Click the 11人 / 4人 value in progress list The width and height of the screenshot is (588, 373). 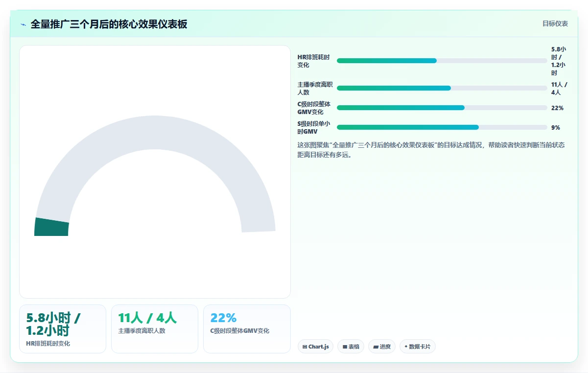click(559, 88)
